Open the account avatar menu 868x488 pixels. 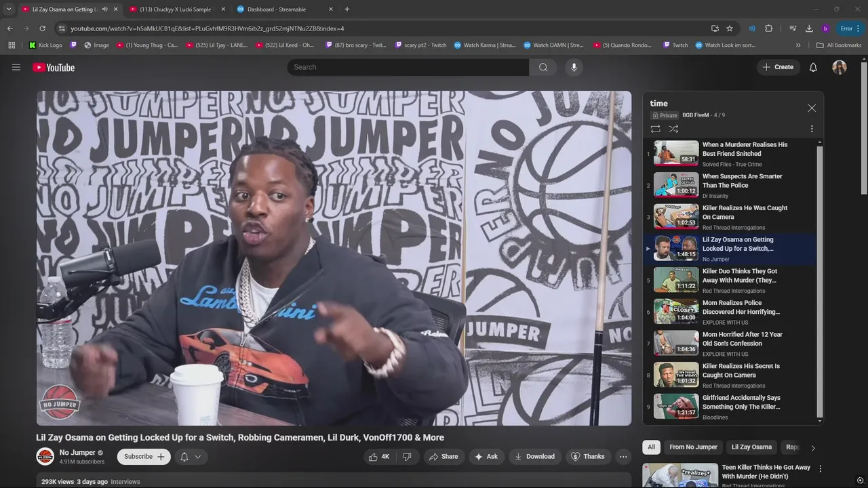[840, 67]
